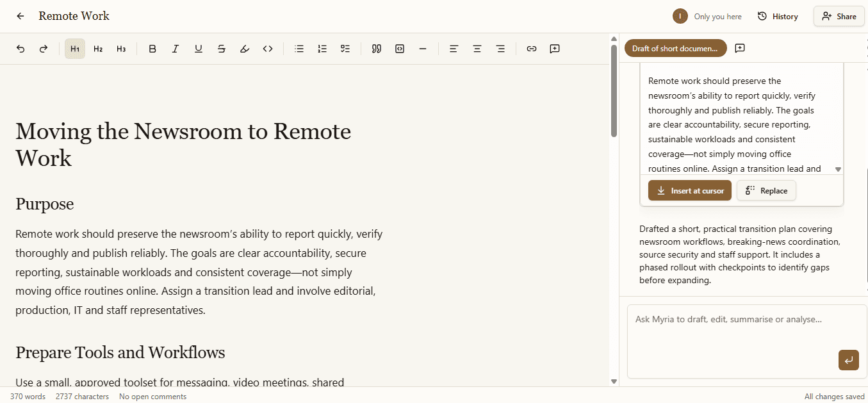The image size is (868, 403).
Task: Insert a horizontal divider line
Action: click(x=423, y=49)
